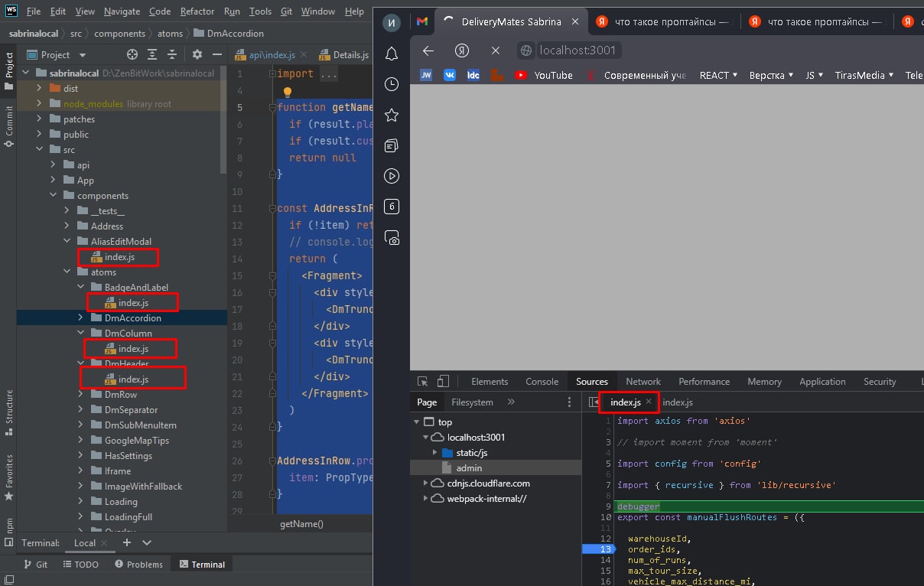The width and height of the screenshot is (924, 586).
Task: Open the Filesystem tab in Sources panel
Action: coord(472,402)
